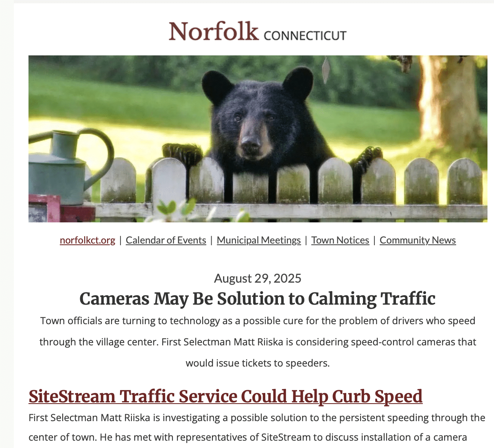Click the 'CONNECTICUT' text in the header logo

tap(305, 35)
